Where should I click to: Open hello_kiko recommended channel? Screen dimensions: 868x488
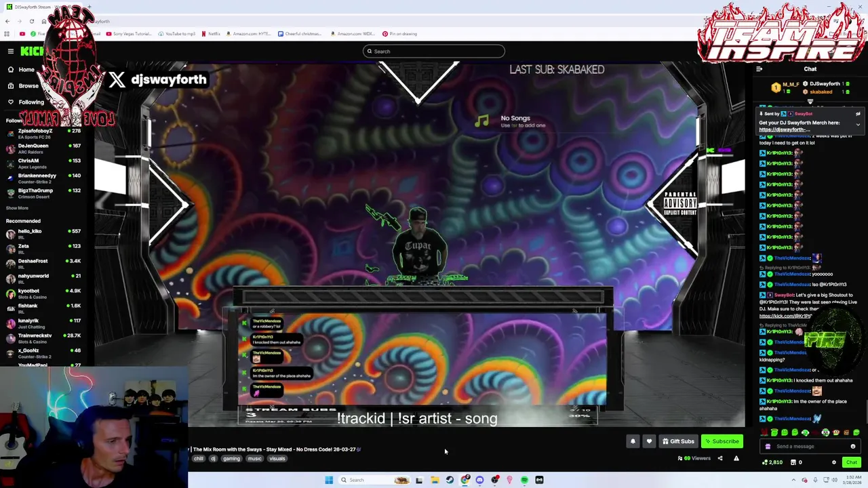tap(44, 234)
